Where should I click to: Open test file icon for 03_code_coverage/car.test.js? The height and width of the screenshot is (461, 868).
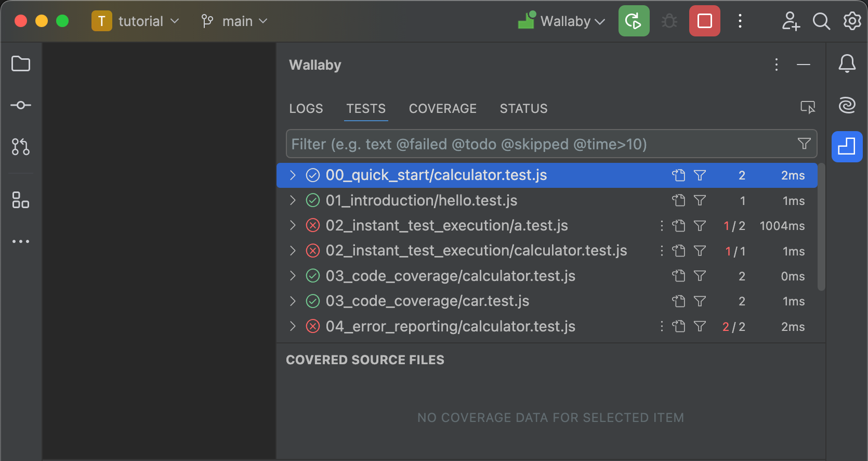coord(679,301)
